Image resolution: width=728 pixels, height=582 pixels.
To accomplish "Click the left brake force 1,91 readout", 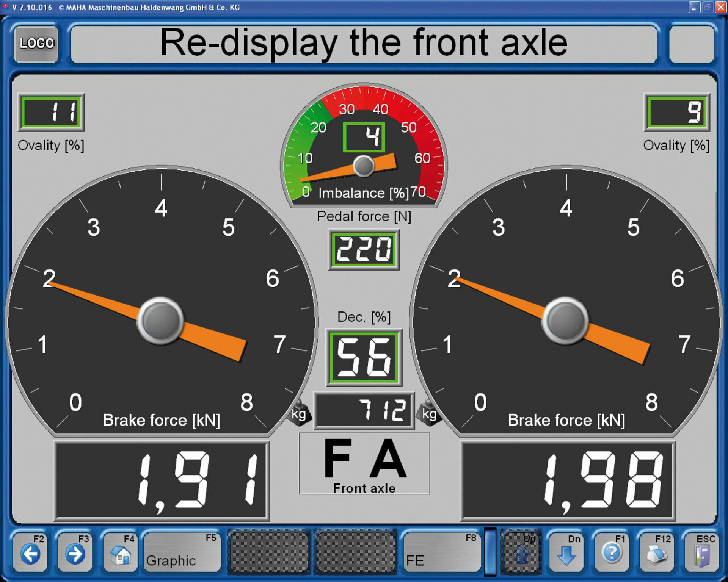I will [162, 480].
